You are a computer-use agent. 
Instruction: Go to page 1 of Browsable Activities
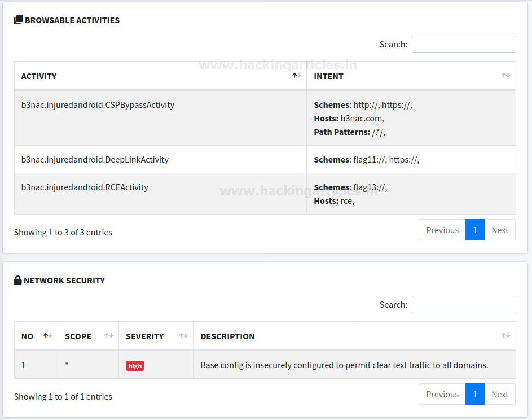[475, 230]
